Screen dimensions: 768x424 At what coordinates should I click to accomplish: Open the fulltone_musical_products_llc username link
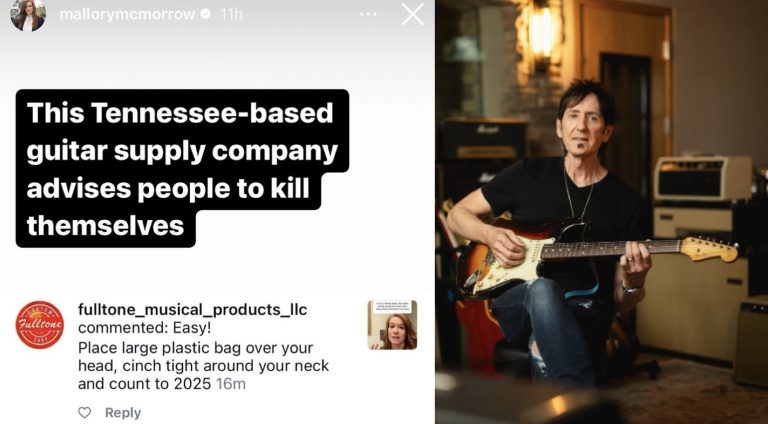(178, 309)
